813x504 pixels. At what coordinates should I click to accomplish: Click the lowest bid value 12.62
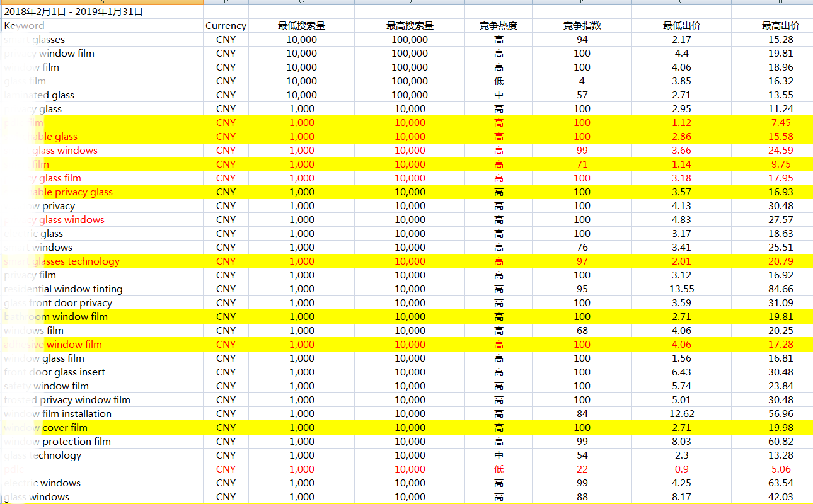point(681,414)
